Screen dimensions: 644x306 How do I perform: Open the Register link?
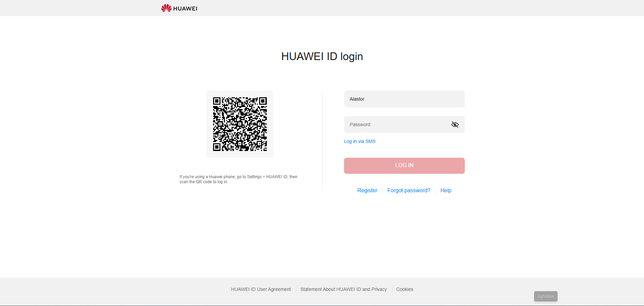point(367,190)
